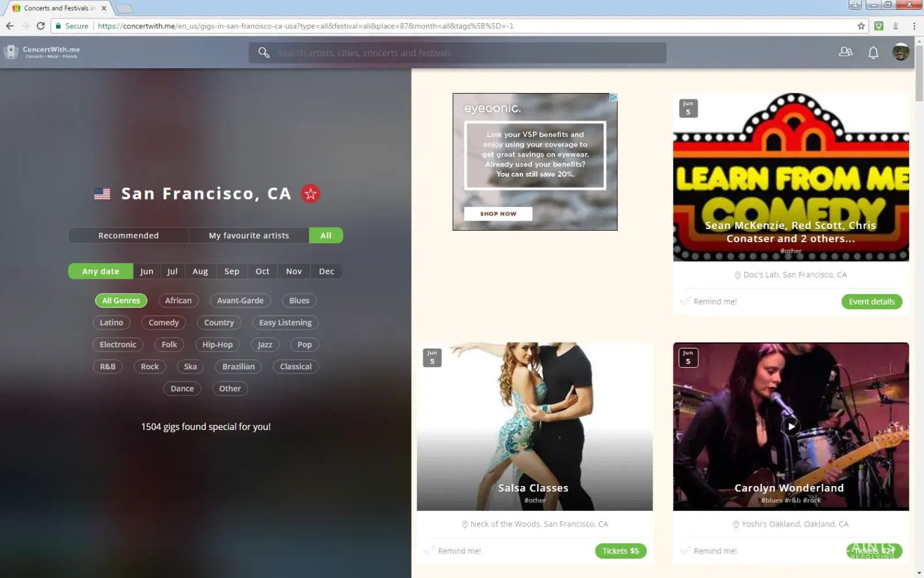Open the friends icon in header
The width and height of the screenshot is (924, 578).
click(845, 52)
